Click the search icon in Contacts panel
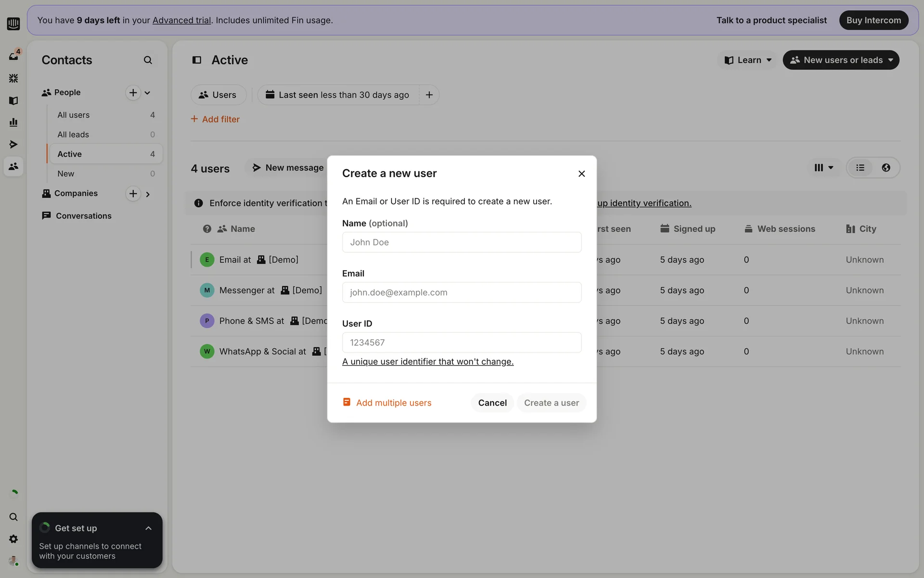 148,60
